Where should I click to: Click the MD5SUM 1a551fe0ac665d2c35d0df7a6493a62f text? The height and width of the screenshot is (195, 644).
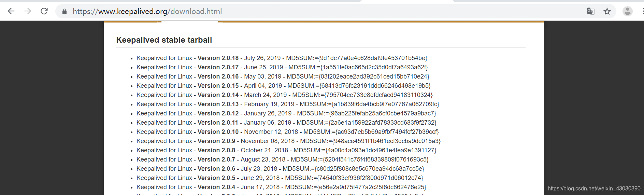pyautogui.click(x=358, y=67)
